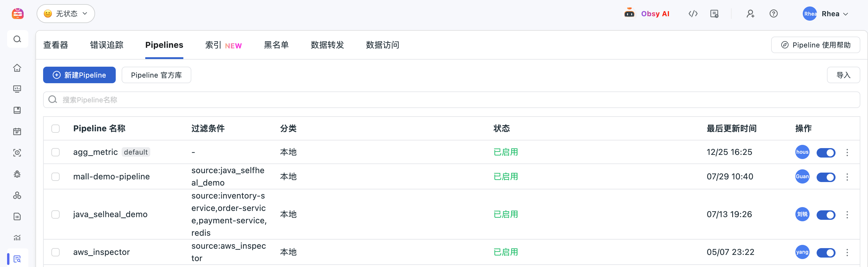Screen dimensions: 868x267
Task: Switch to the 黑名单 tab
Action: [x=276, y=45]
